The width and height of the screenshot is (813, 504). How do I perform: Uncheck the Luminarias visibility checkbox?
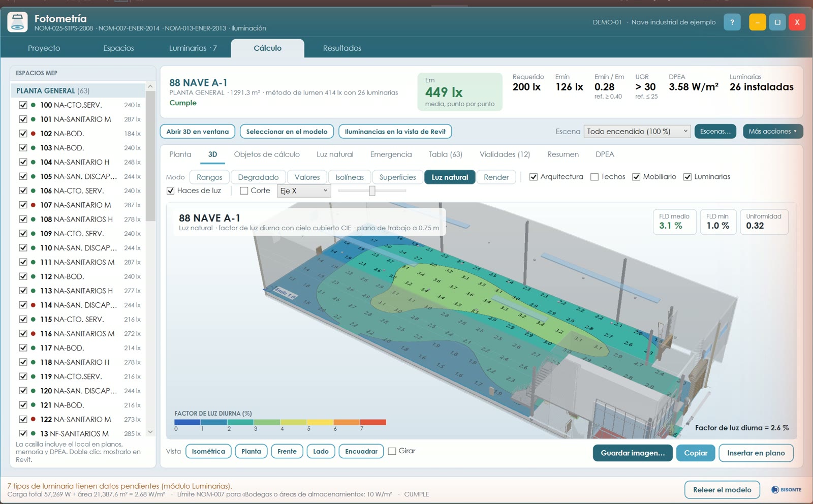pyautogui.click(x=687, y=177)
